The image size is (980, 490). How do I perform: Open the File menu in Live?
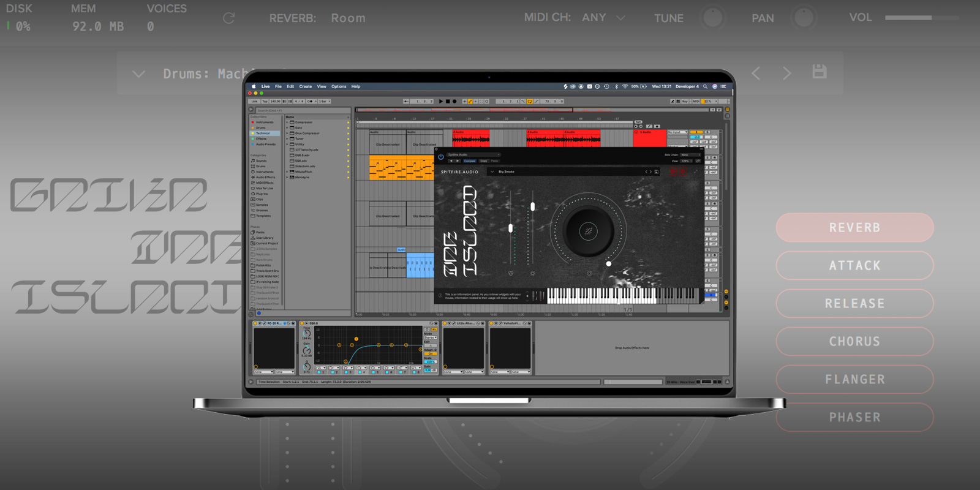pos(278,86)
